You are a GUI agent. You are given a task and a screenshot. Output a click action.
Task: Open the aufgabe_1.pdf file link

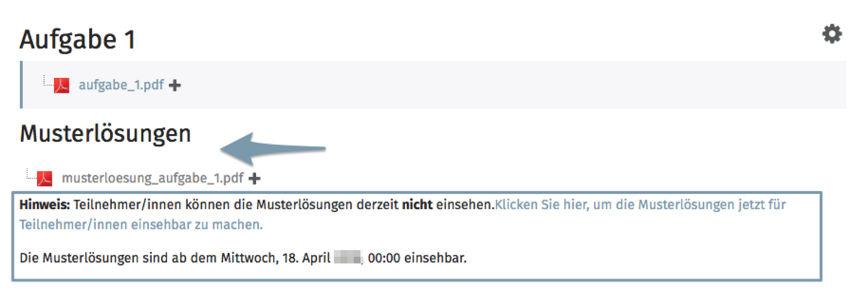tap(121, 85)
